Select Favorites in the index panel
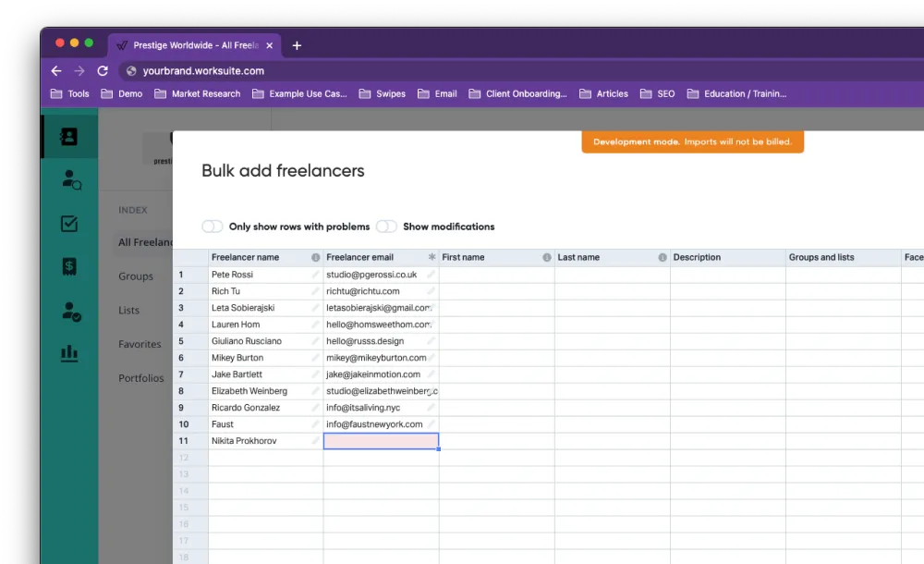Viewport: 924px width, 564px height. pyautogui.click(x=140, y=344)
